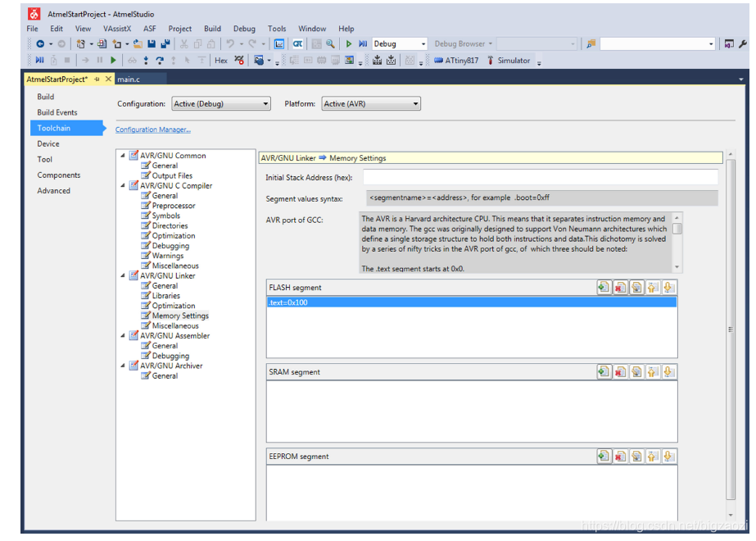Click the ATtiny817 device chip button
Screen dimensions: 756x541
[456, 61]
